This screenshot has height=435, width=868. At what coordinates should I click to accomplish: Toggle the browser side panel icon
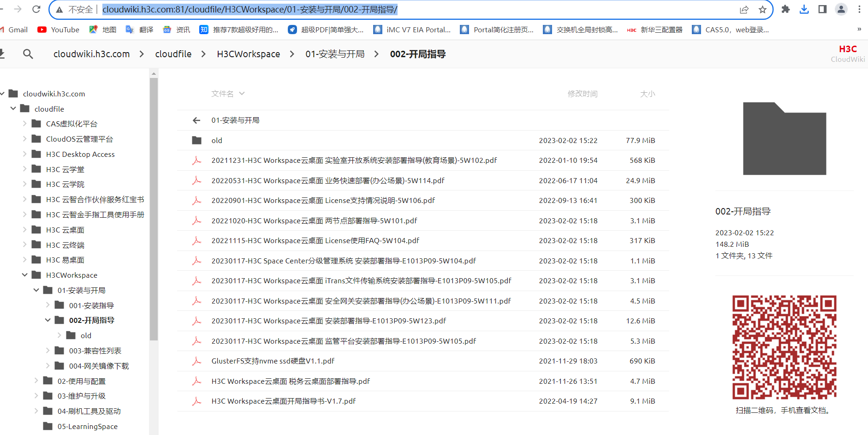(x=822, y=9)
